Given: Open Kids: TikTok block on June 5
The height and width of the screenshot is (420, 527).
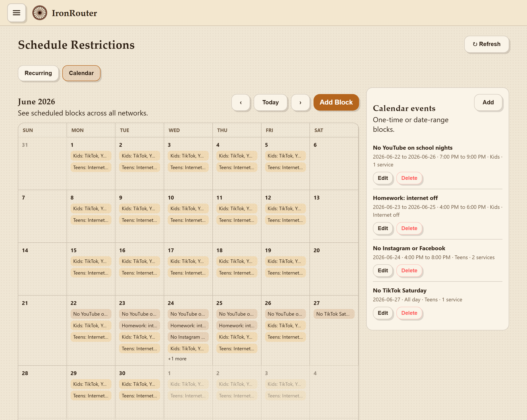Looking at the screenshot, I should tap(285, 156).
